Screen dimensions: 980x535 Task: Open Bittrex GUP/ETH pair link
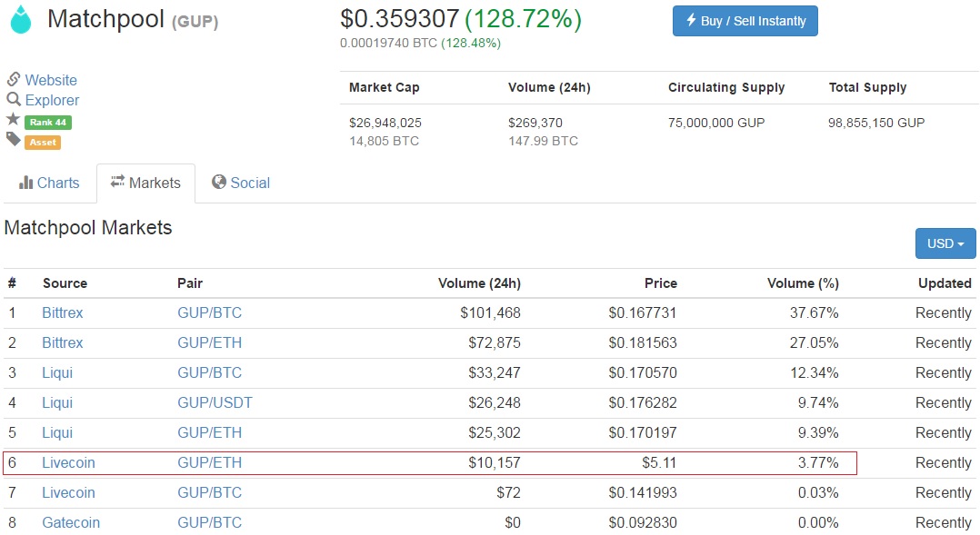pos(209,342)
